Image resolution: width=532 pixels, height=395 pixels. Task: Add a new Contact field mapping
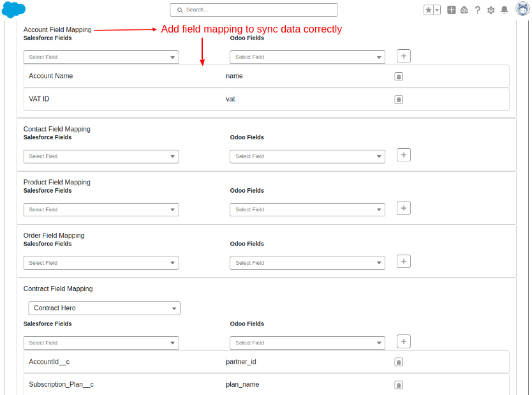404,155
